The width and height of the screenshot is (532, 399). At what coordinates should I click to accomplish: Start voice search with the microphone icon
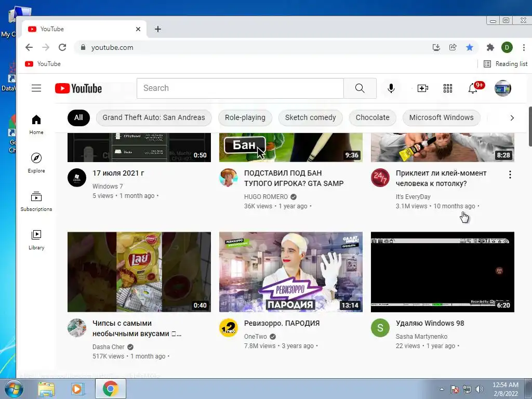tap(391, 88)
